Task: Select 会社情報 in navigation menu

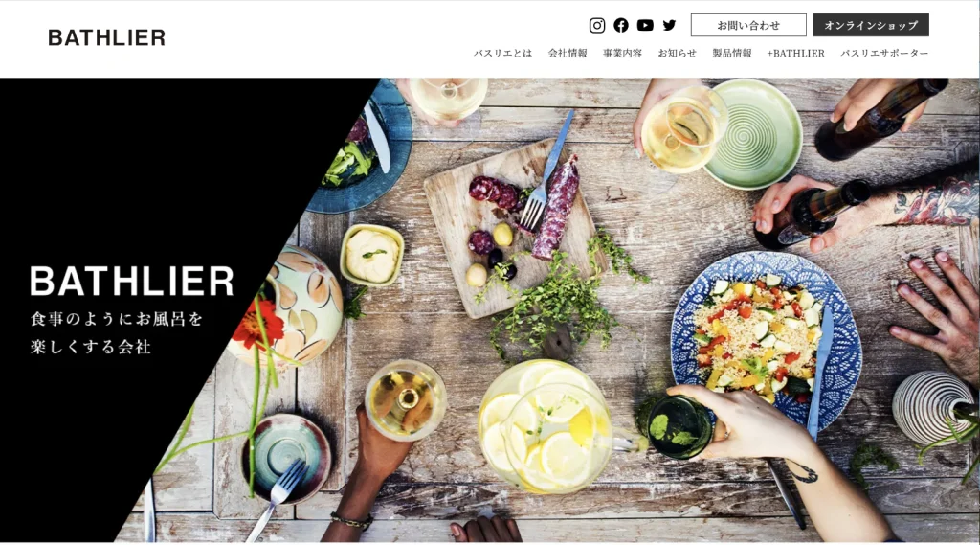Action: click(x=568, y=54)
